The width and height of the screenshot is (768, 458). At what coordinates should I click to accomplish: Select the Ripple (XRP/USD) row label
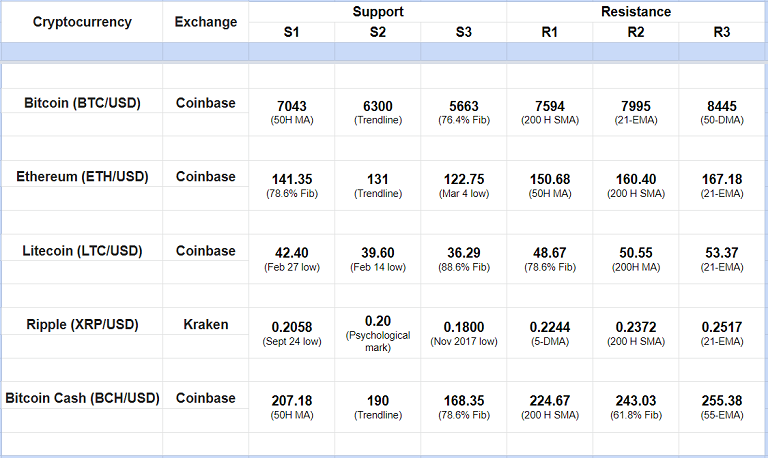coord(82,324)
